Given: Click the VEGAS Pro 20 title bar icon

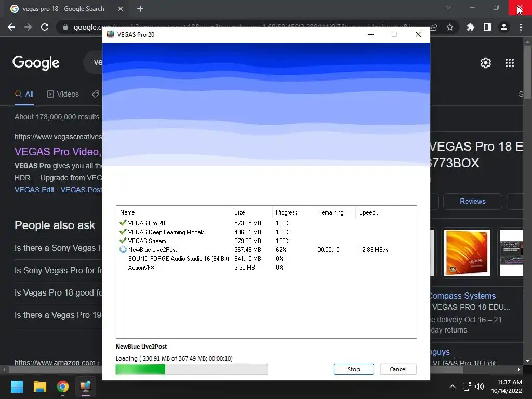Looking at the screenshot, I should [x=111, y=34].
